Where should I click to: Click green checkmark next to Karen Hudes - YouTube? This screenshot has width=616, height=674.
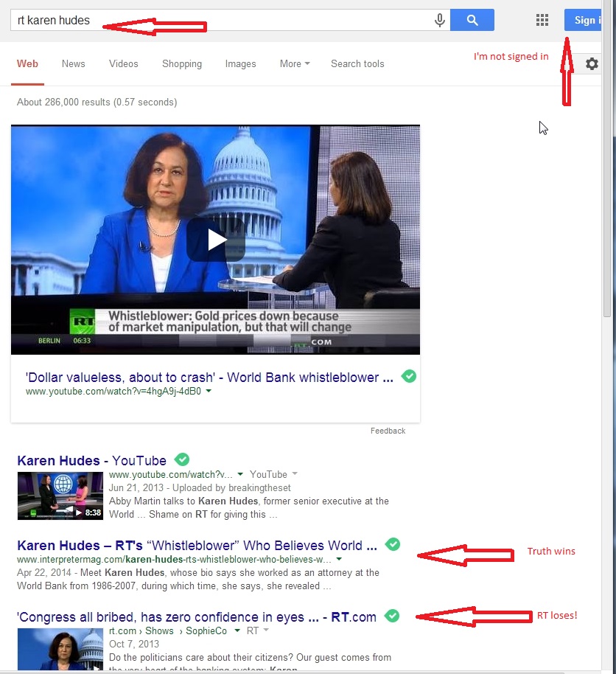[181, 460]
